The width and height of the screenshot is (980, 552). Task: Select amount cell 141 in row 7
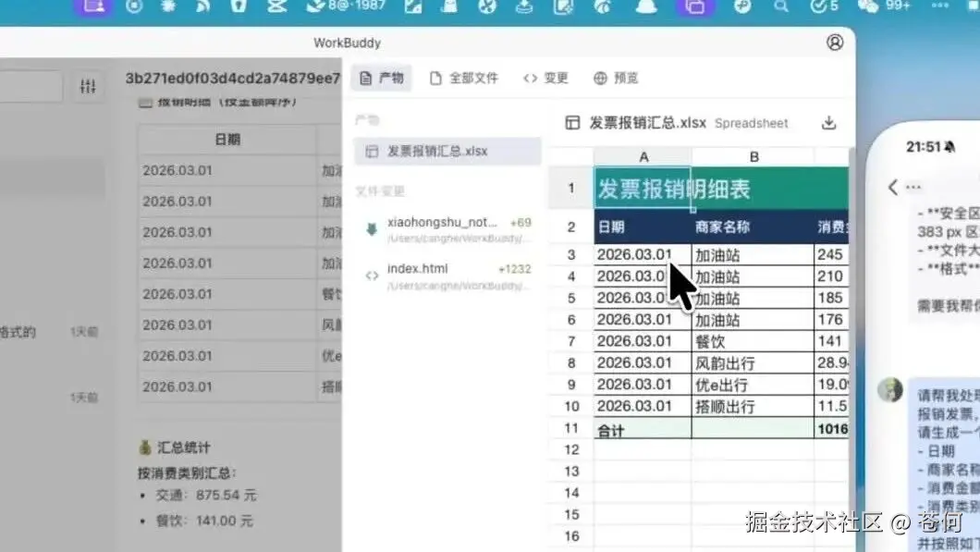click(831, 341)
